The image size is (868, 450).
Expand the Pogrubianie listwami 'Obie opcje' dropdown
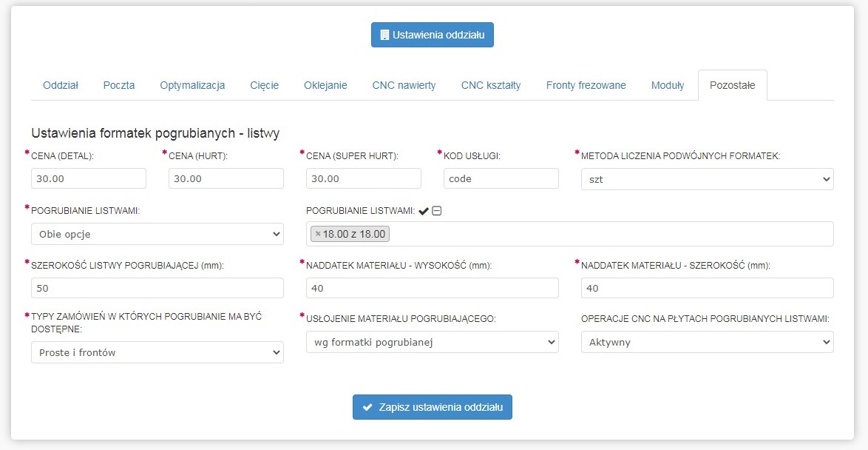point(157,234)
